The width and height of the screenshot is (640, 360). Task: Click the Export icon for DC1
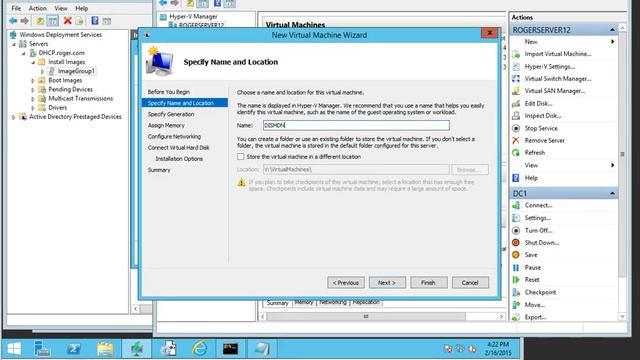pyautogui.click(x=516, y=317)
